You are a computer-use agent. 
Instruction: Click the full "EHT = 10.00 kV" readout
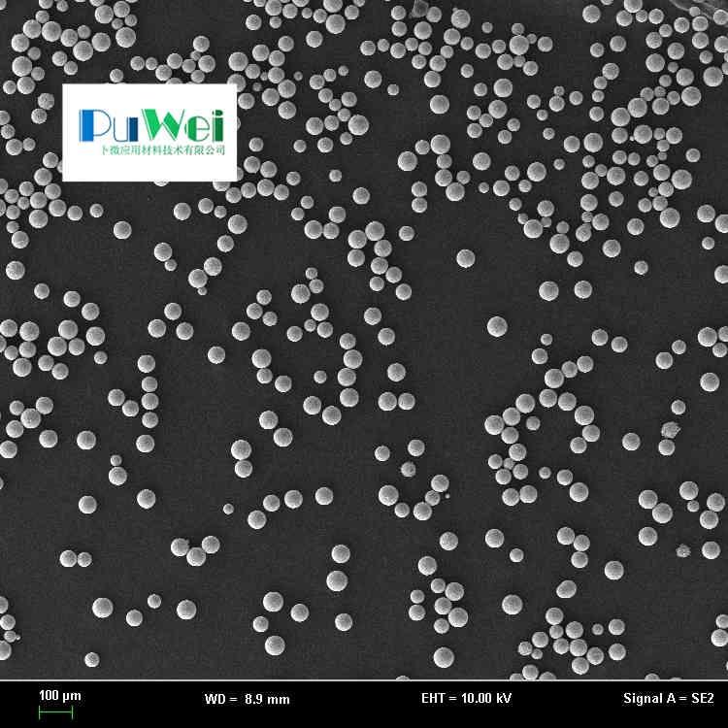pyautogui.click(x=466, y=698)
